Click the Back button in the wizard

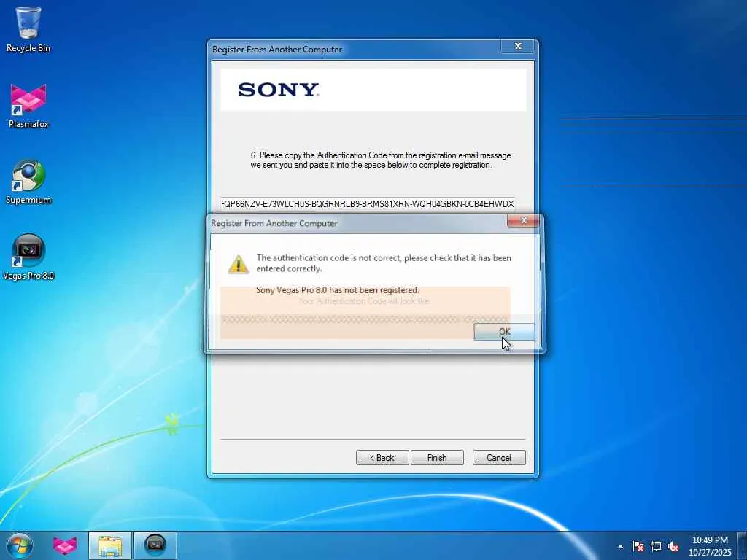click(382, 458)
